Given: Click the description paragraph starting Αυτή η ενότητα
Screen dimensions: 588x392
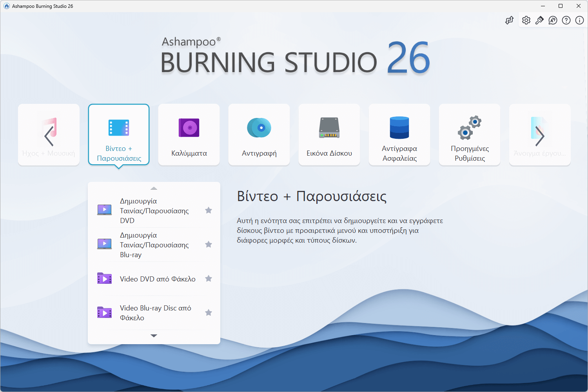Looking at the screenshot, I should pos(340,230).
